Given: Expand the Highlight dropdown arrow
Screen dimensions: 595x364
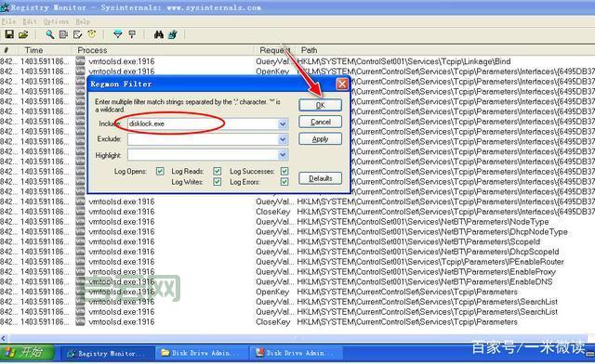Looking at the screenshot, I should click(283, 155).
